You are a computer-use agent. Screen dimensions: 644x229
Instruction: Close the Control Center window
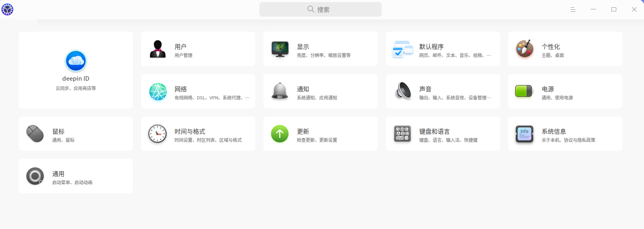coord(634,9)
